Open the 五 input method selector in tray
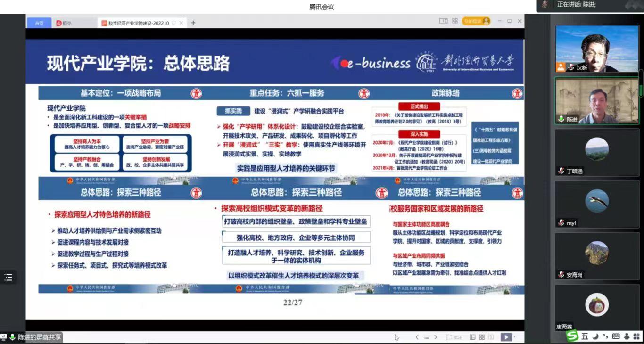 click(584, 336)
